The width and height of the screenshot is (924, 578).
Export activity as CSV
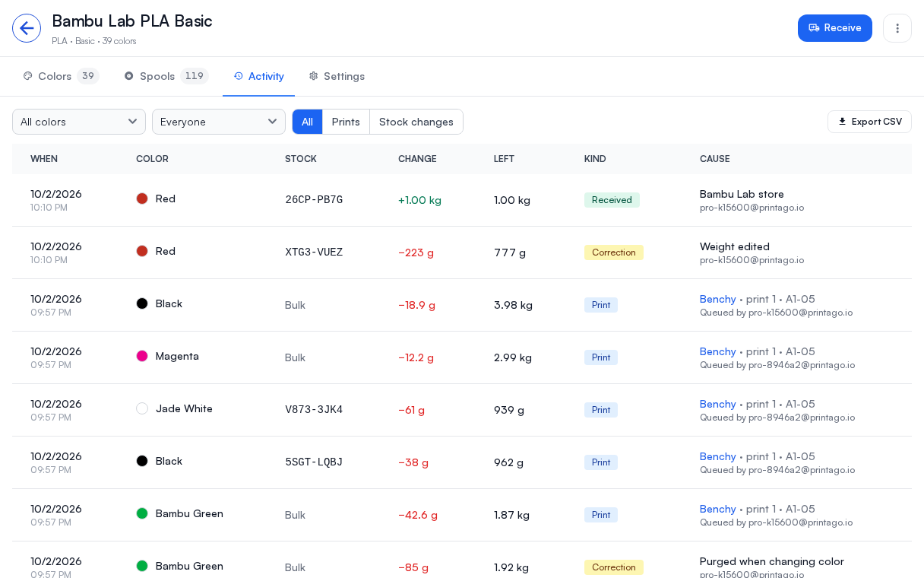pos(869,122)
